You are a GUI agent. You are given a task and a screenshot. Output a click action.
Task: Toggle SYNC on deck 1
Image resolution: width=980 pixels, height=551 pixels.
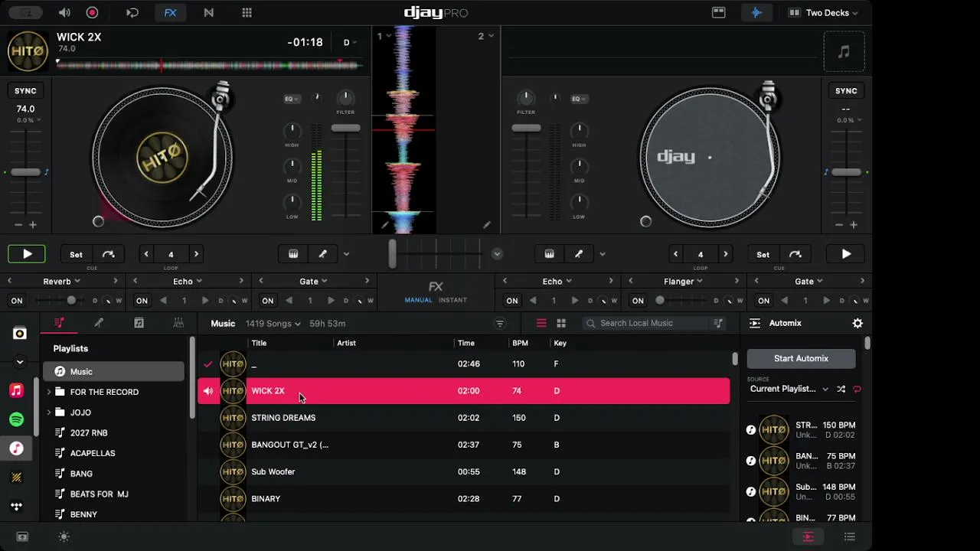(x=25, y=90)
